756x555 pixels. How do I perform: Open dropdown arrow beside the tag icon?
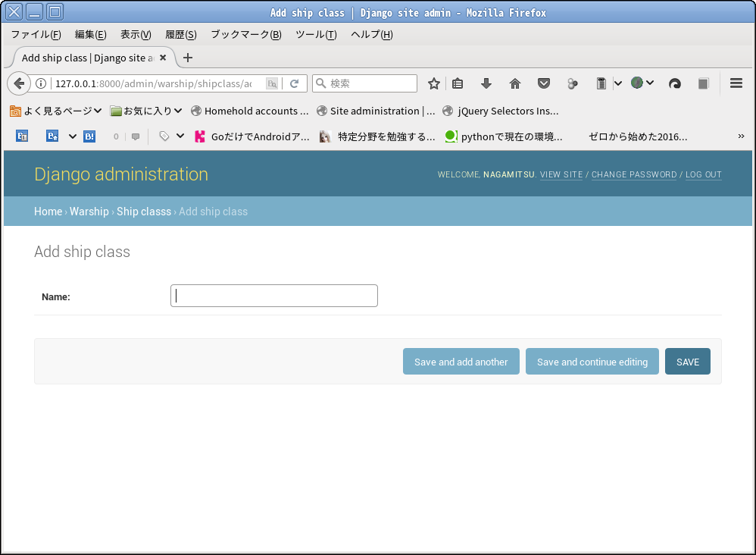click(180, 136)
